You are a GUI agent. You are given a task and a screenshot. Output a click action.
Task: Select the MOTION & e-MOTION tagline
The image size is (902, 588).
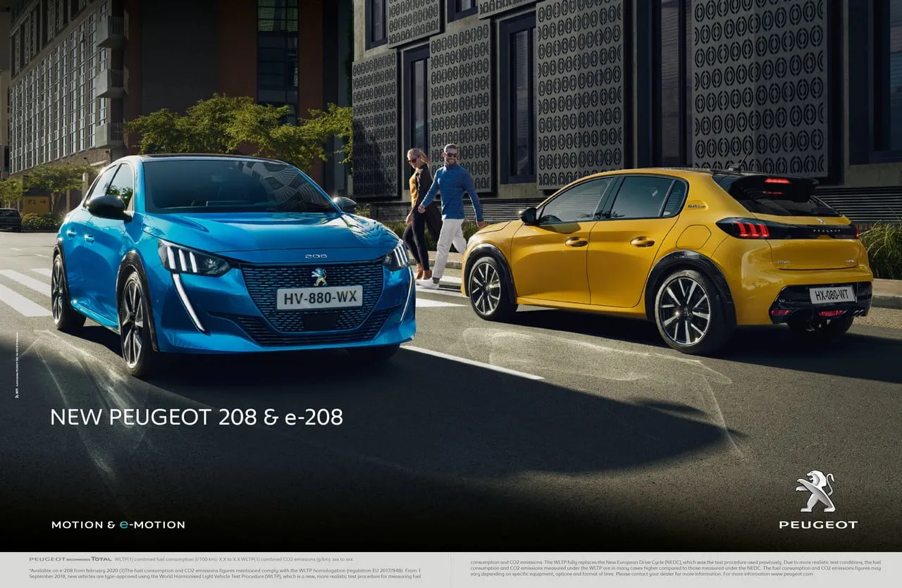118,524
